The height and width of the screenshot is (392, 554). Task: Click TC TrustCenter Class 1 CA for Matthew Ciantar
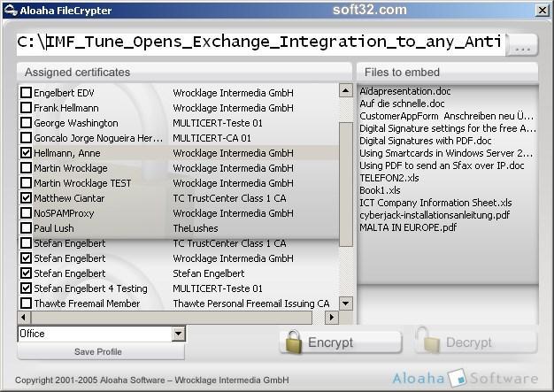click(x=229, y=198)
